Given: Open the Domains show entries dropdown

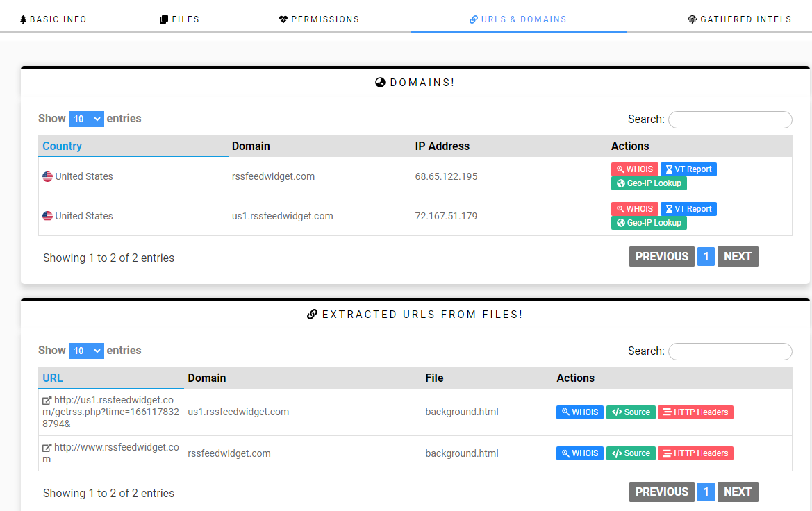Looking at the screenshot, I should [x=86, y=119].
